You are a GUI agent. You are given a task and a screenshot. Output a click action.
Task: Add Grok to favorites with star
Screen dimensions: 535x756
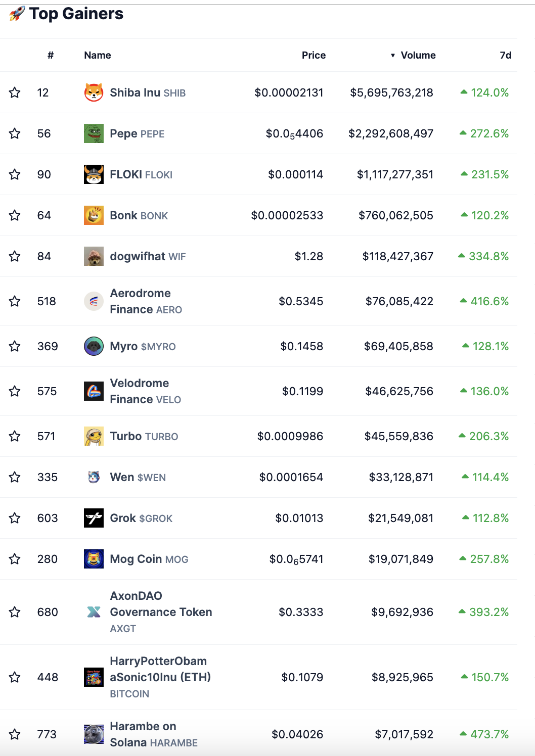[x=15, y=518]
